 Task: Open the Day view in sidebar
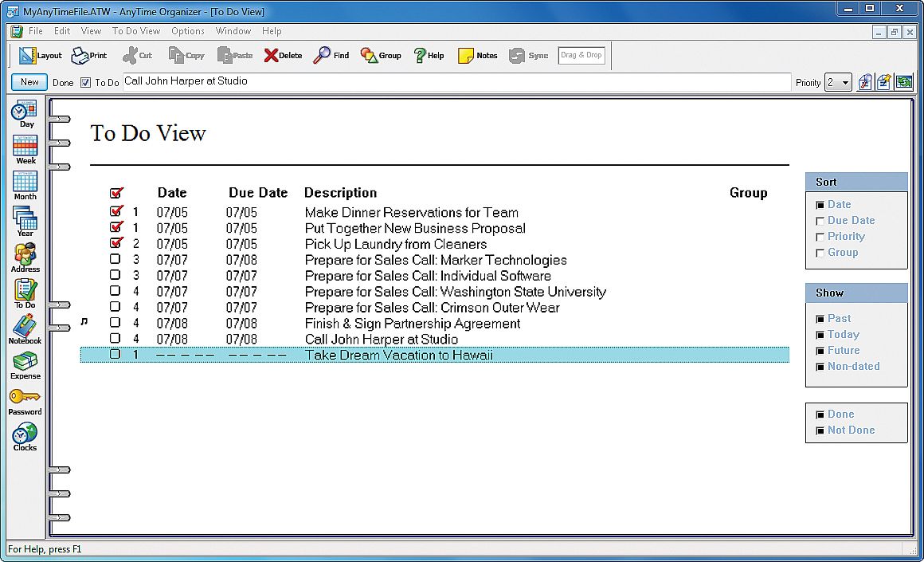(25, 112)
